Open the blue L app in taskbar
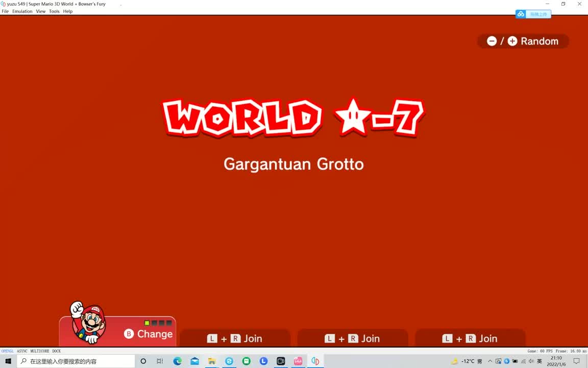 pyautogui.click(x=263, y=361)
